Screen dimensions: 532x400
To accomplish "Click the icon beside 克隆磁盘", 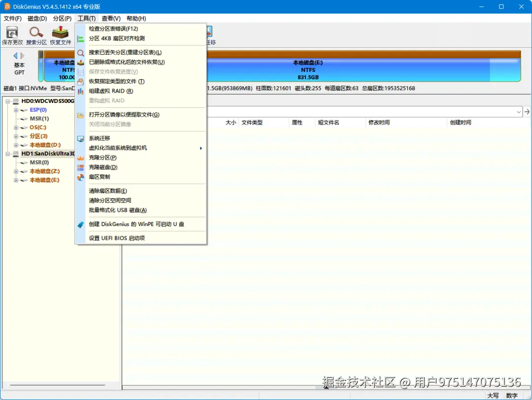I will pos(80,167).
